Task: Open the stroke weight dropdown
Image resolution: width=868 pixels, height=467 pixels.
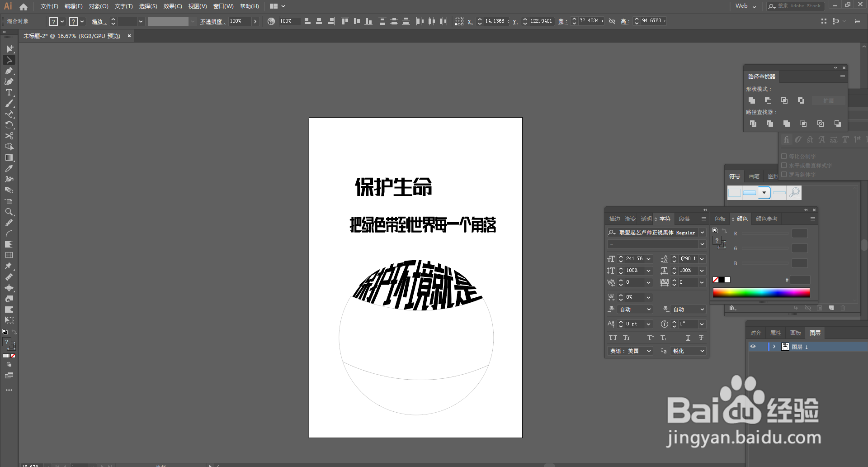Action: coord(141,21)
